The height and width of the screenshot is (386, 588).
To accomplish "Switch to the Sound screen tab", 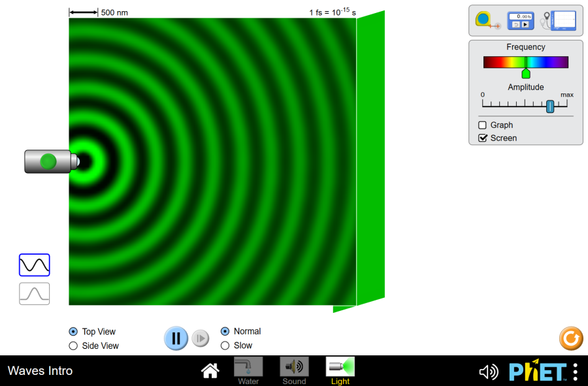I will [x=294, y=370].
